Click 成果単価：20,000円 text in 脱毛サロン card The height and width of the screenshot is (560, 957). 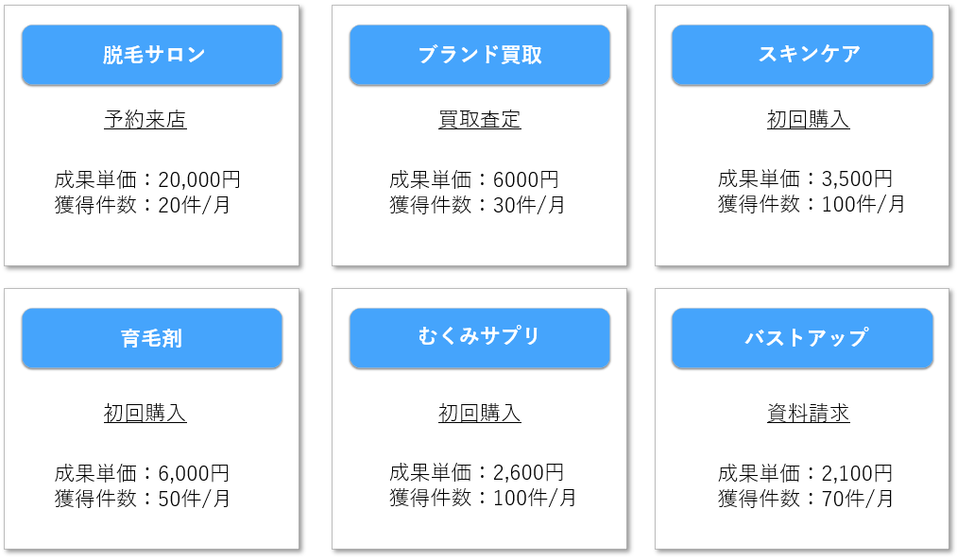pyautogui.click(x=147, y=179)
